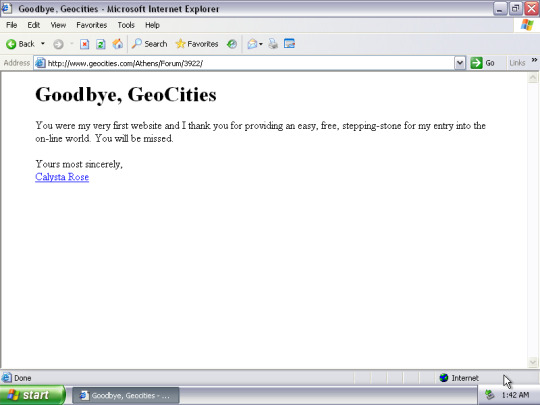Expand the Links toolbar chevron
This screenshot has width=540, height=405.
534,60
